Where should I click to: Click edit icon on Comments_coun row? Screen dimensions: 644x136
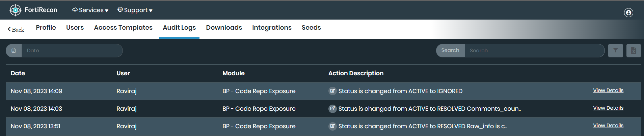[x=332, y=108]
